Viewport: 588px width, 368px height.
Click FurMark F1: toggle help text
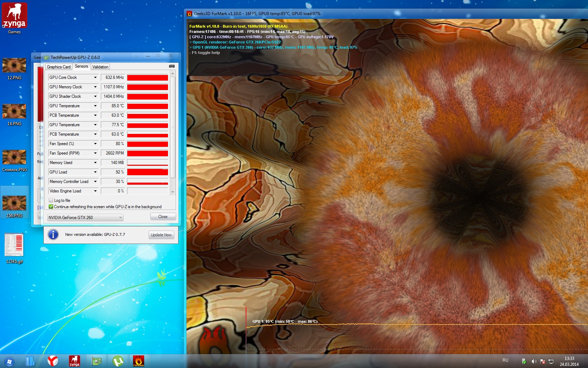click(x=205, y=53)
